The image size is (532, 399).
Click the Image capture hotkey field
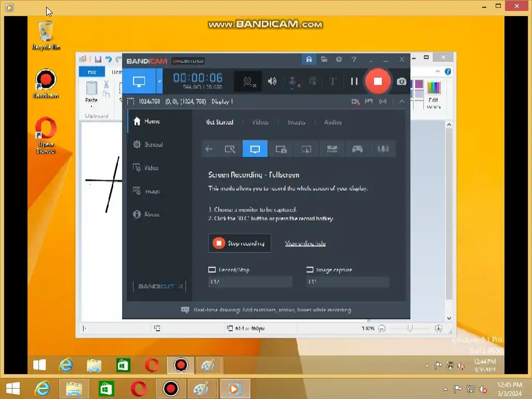click(348, 282)
